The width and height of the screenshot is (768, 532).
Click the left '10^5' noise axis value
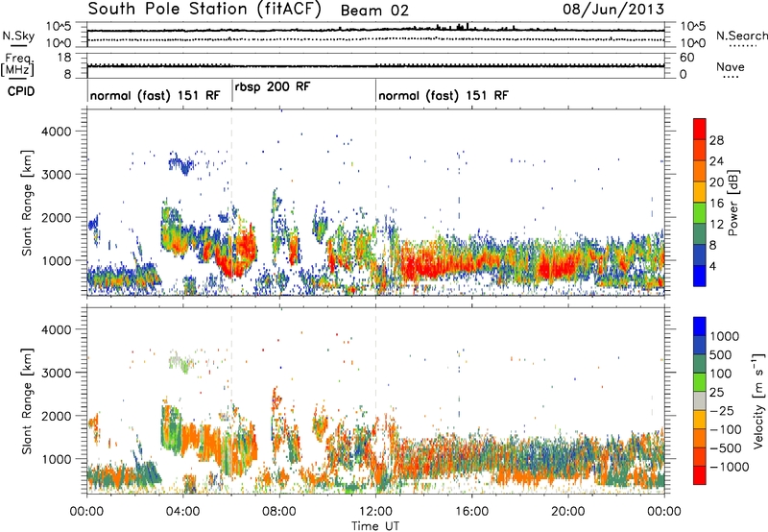click(59, 27)
